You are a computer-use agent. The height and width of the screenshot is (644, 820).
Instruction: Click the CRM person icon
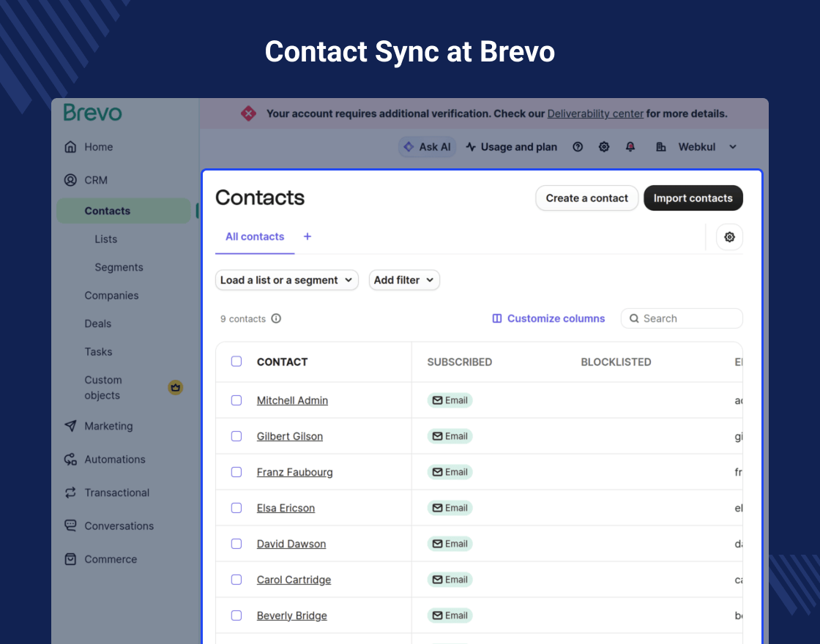point(70,180)
